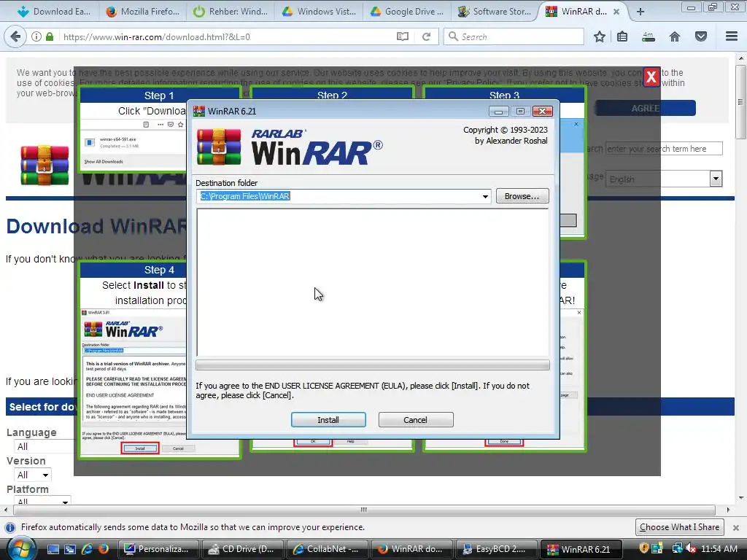Viewport: 747px width, 560px height.
Task: Open the Version All dropdown
Action: (33, 475)
